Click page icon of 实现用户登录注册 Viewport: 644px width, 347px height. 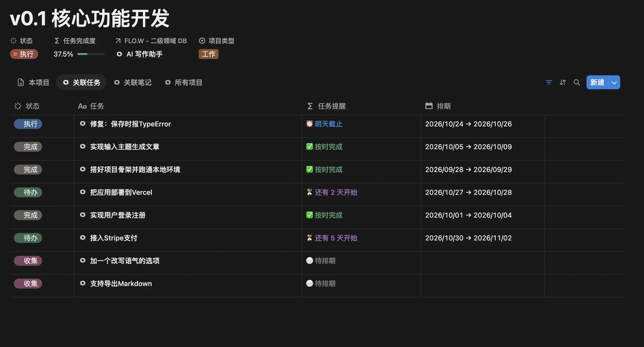pyautogui.click(x=82, y=215)
